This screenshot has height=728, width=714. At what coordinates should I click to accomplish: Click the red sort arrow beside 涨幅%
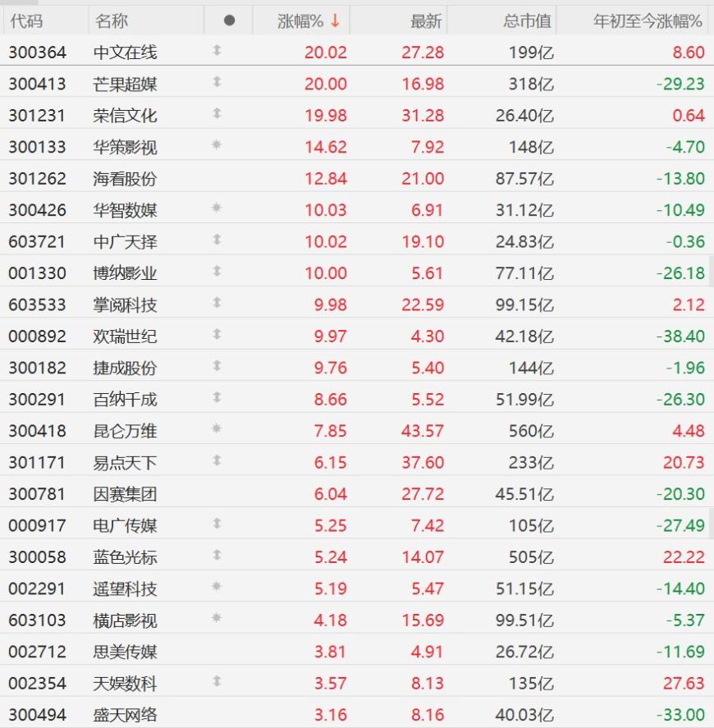[335, 21]
